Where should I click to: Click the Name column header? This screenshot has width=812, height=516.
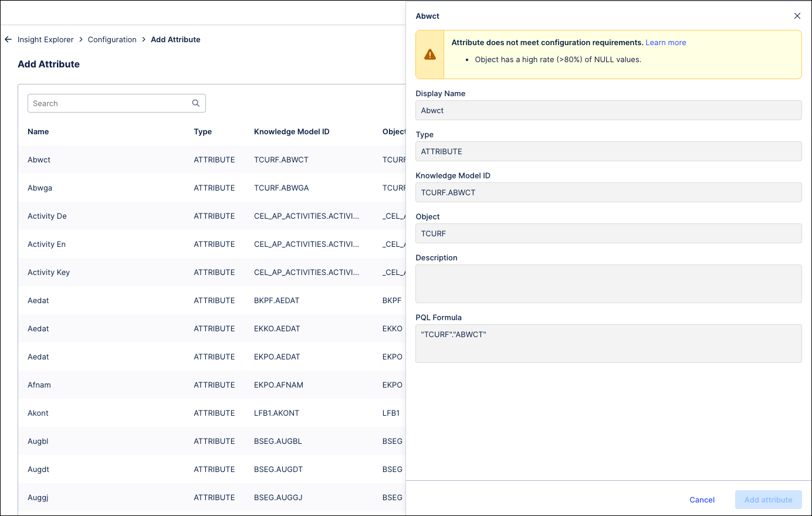[38, 131]
